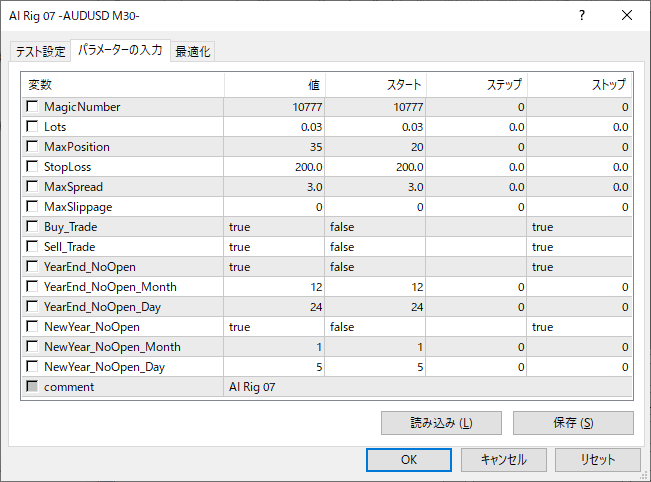Toggle the YearEnd_NoOpen_Month checkbox
Screen dimensions: 651x482
click(32, 286)
